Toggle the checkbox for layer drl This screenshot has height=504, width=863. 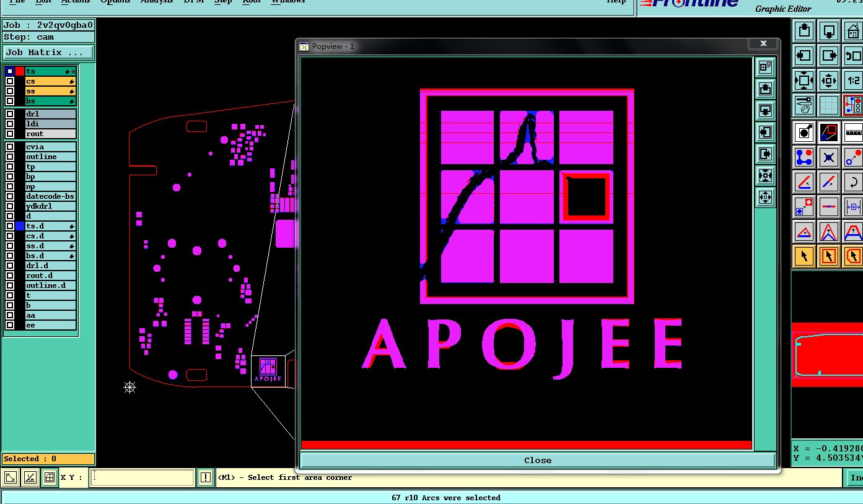(10, 114)
